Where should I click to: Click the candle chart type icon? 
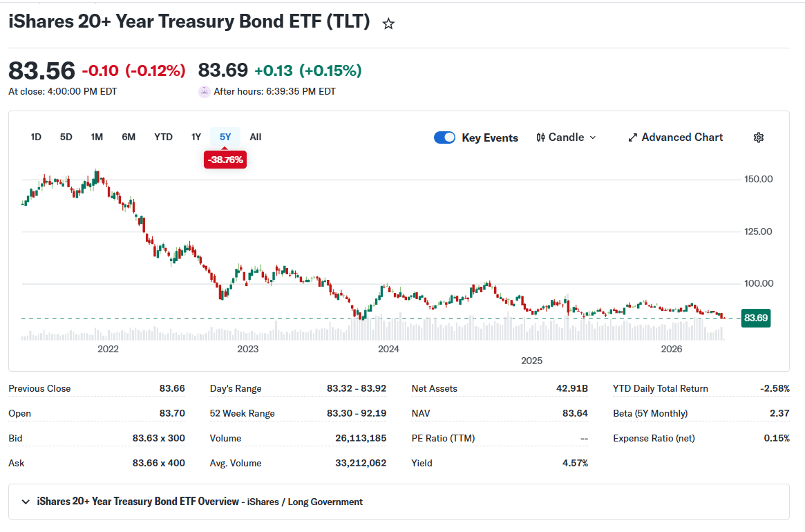(x=540, y=137)
